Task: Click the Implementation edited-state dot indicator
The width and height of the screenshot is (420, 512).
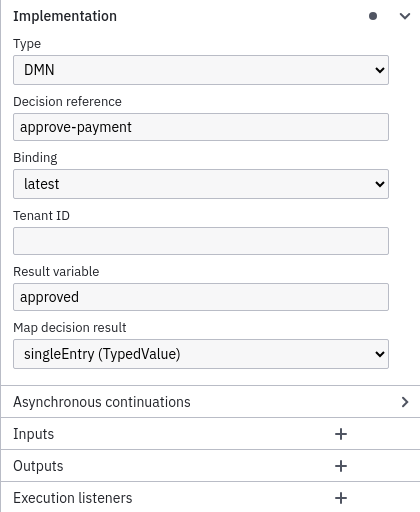Action: (x=373, y=16)
